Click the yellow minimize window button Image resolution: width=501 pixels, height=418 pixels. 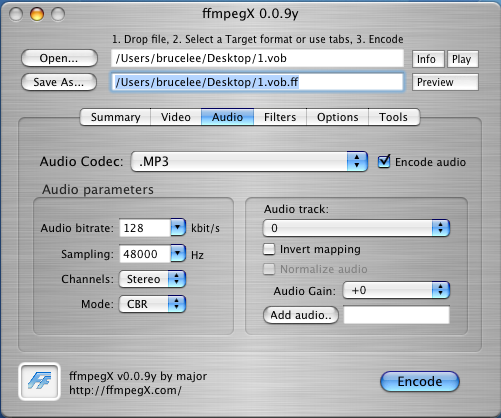[37, 14]
